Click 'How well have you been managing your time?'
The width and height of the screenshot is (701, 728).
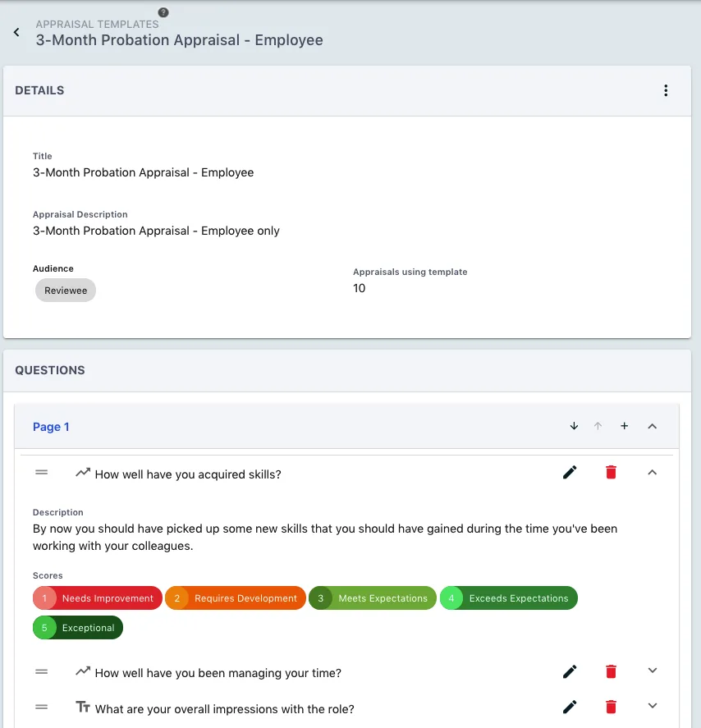218,673
